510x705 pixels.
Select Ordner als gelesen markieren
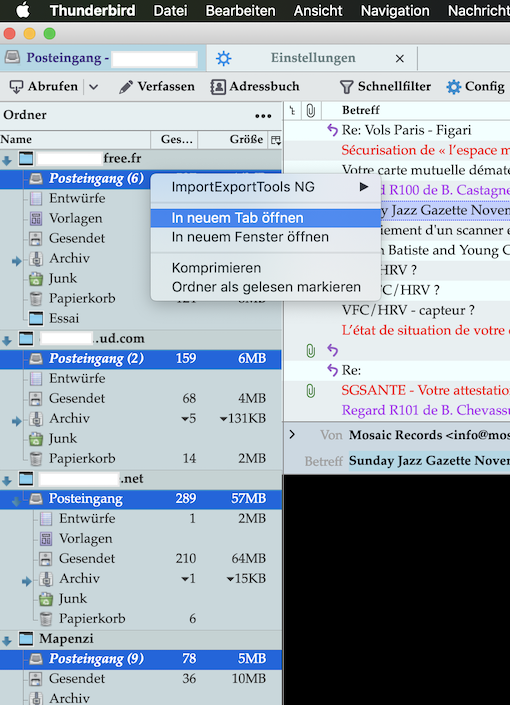266,287
